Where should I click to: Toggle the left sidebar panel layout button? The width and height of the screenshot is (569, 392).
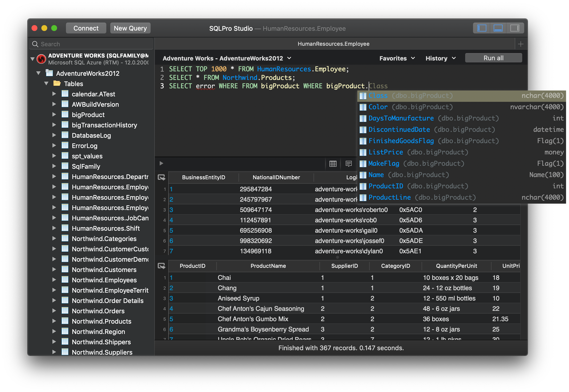pyautogui.click(x=481, y=28)
